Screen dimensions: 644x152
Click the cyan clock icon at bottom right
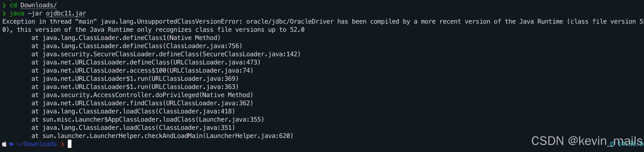pyautogui.click(x=612, y=144)
